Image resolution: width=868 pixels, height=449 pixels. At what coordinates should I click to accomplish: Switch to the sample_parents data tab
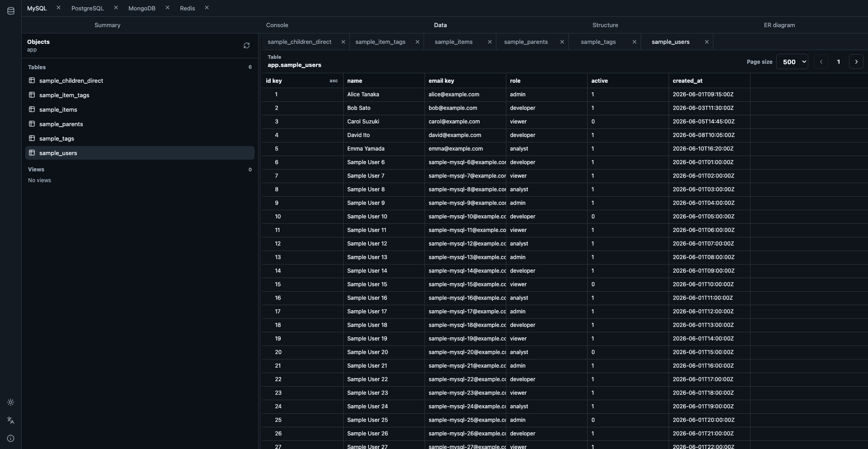point(526,42)
